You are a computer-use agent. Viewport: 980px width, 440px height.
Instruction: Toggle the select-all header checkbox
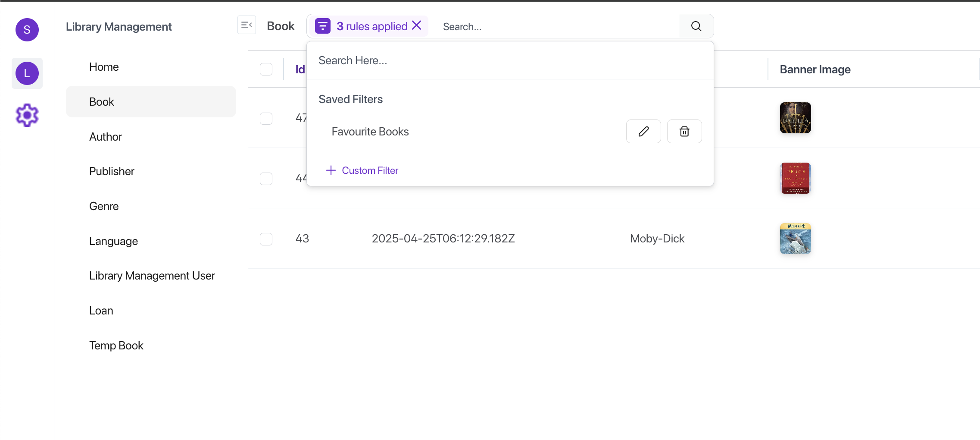tap(266, 69)
